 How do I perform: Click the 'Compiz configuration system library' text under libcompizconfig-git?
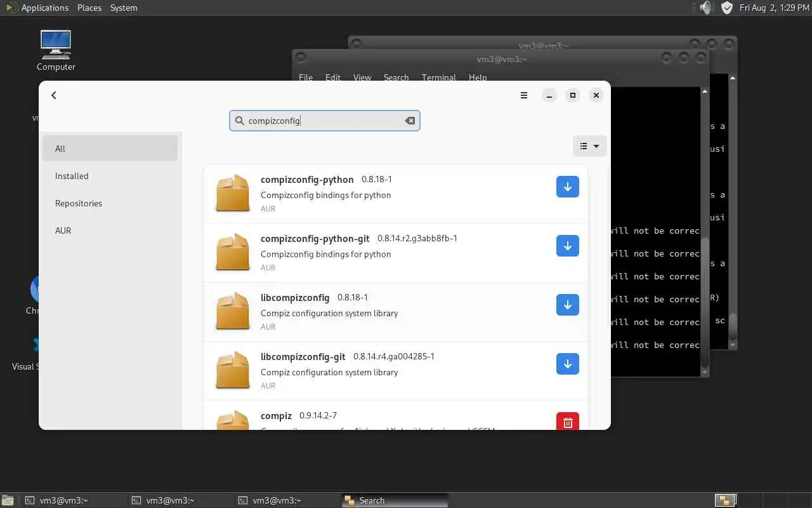(x=329, y=372)
